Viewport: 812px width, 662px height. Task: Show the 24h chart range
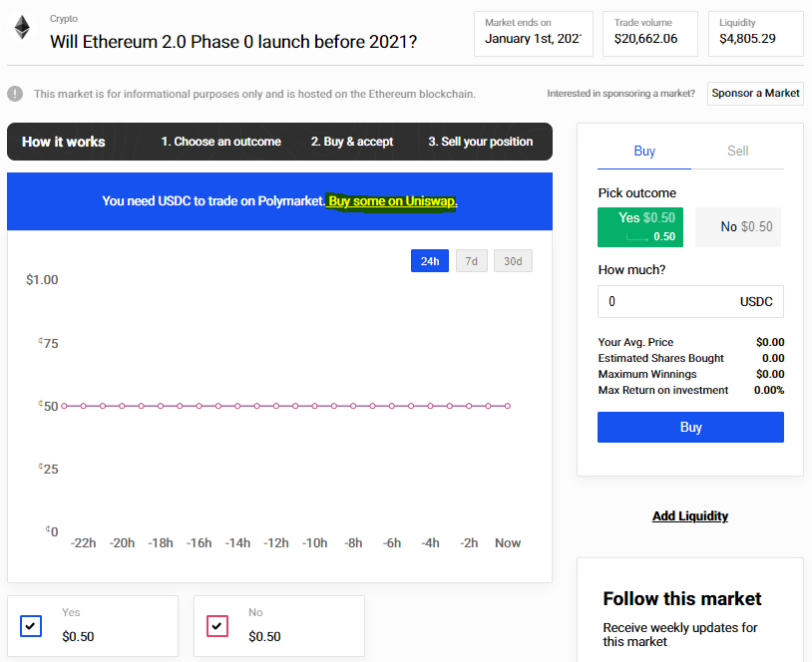point(430,261)
